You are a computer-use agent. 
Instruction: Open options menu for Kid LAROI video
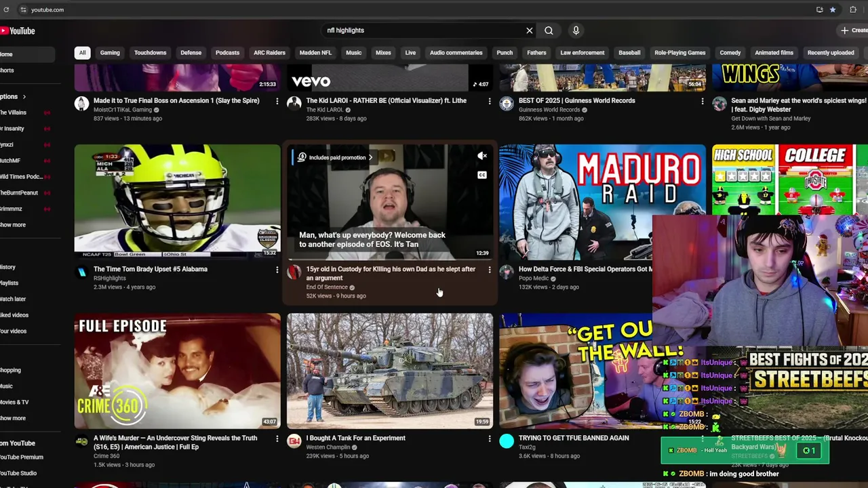[490, 101]
